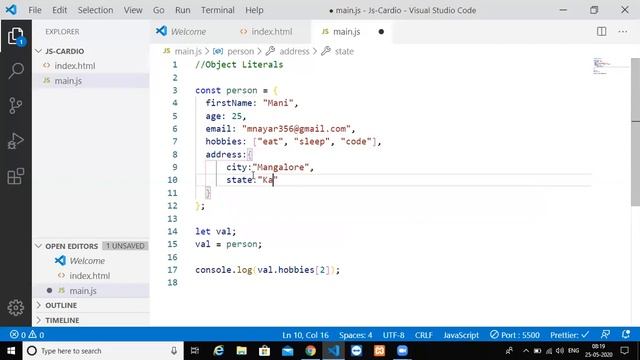
Task: Split the editor to the right
Action: pos(601,31)
